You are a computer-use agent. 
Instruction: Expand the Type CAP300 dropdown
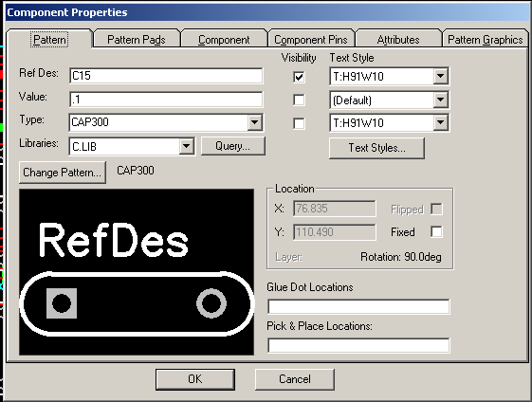click(254, 122)
